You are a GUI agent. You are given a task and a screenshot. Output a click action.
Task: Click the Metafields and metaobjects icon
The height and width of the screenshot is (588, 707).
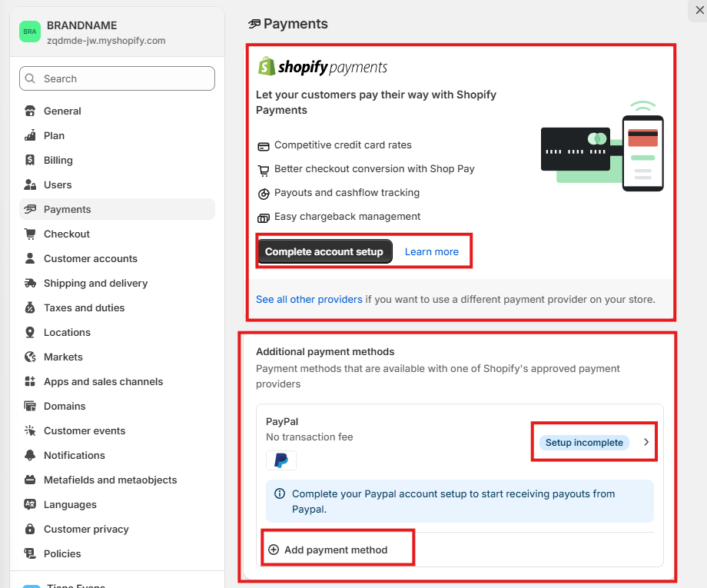(x=30, y=480)
